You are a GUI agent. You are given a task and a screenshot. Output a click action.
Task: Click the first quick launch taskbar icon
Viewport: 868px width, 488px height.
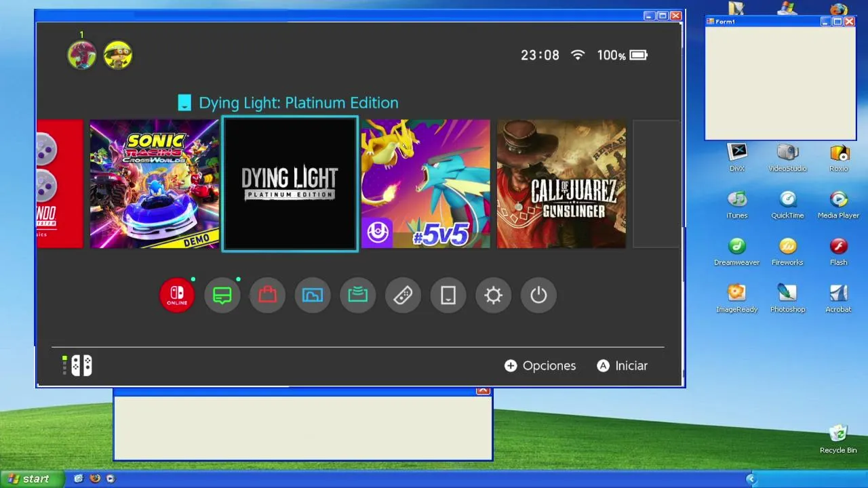tap(79, 479)
